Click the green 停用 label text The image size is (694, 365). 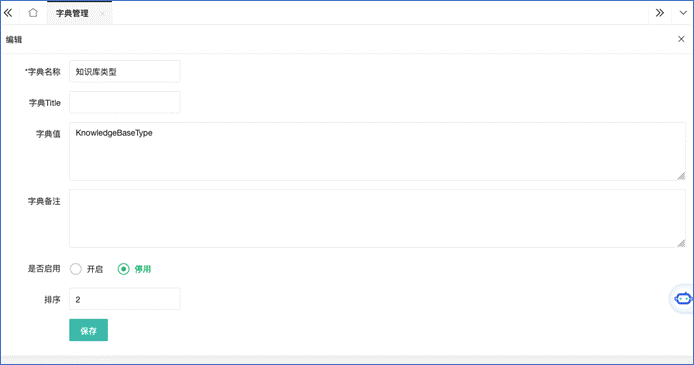pos(143,269)
